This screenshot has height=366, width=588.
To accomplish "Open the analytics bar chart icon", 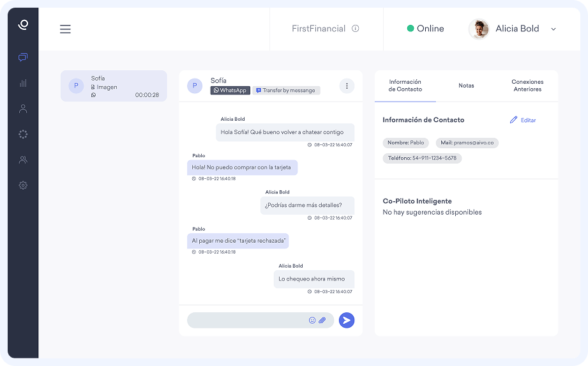I will tap(23, 83).
